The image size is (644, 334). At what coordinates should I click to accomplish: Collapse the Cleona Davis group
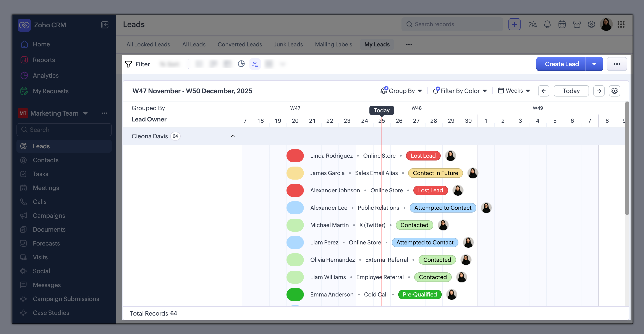tap(233, 136)
